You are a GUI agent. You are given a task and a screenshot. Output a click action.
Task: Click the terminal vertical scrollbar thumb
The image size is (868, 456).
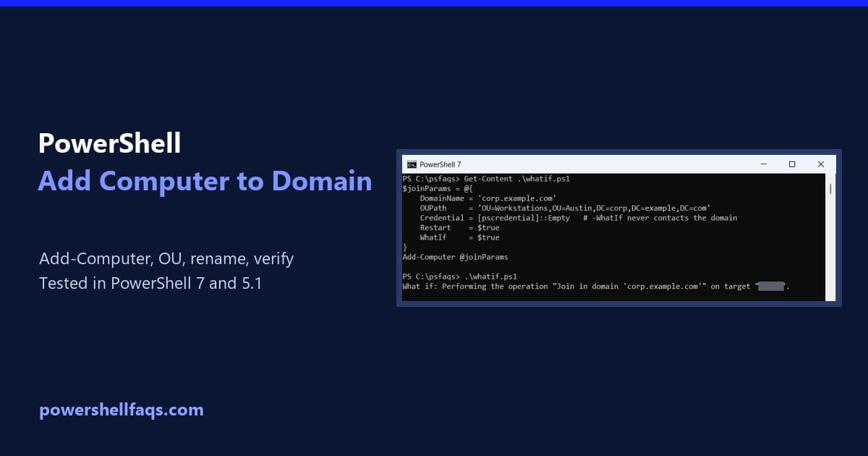(x=830, y=189)
